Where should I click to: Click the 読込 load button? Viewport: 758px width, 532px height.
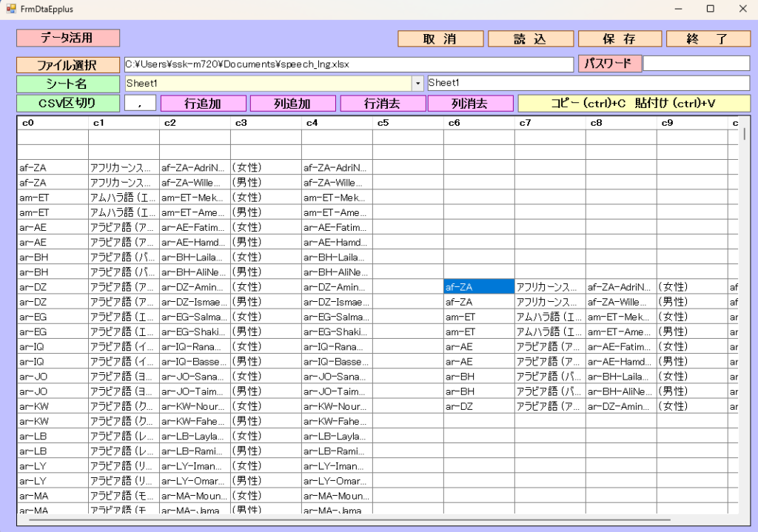point(529,39)
